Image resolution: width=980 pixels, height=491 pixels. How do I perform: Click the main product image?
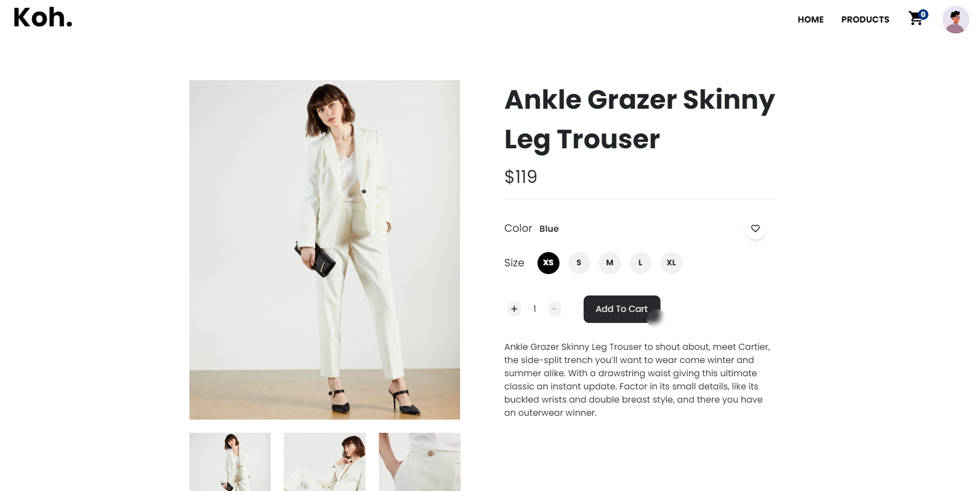(324, 250)
